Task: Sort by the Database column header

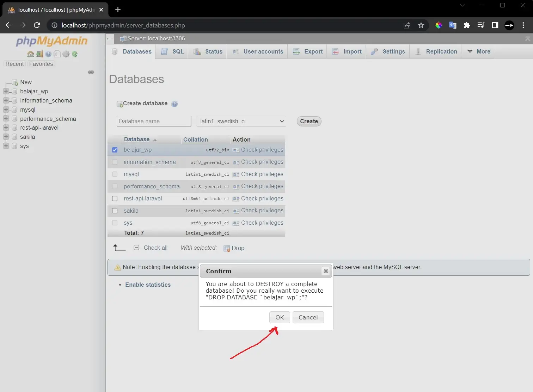Action: 137,139
